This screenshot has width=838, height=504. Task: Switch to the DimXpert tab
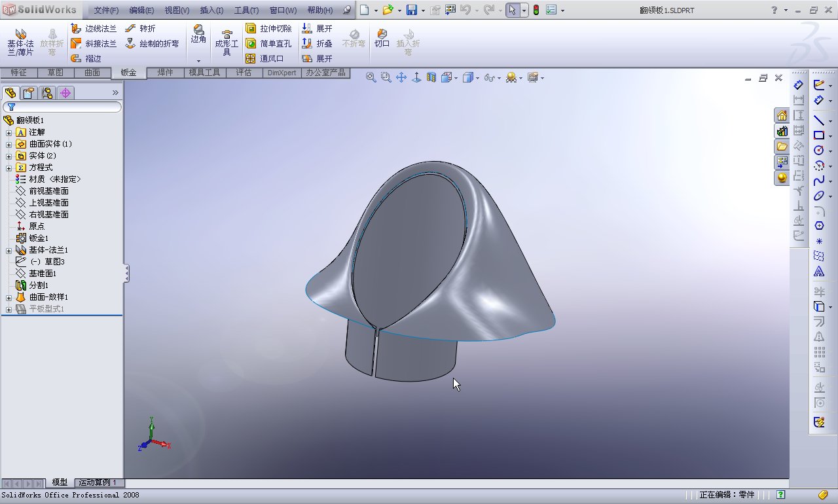pos(282,73)
